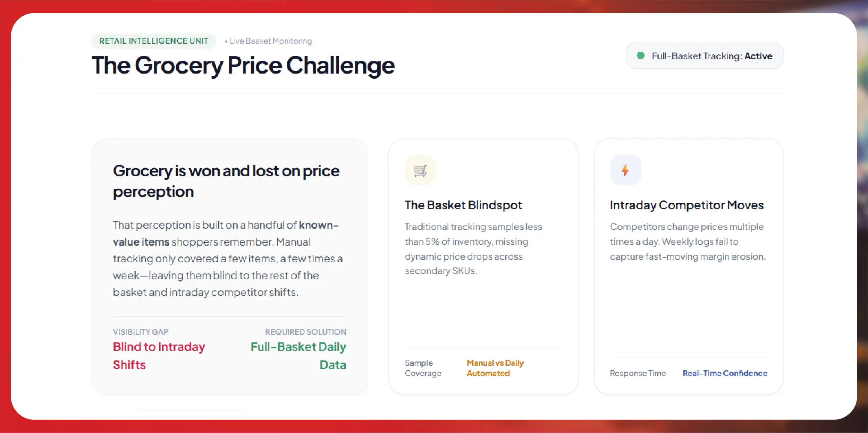Click Grocery is won and lost heading

click(226, 181)
